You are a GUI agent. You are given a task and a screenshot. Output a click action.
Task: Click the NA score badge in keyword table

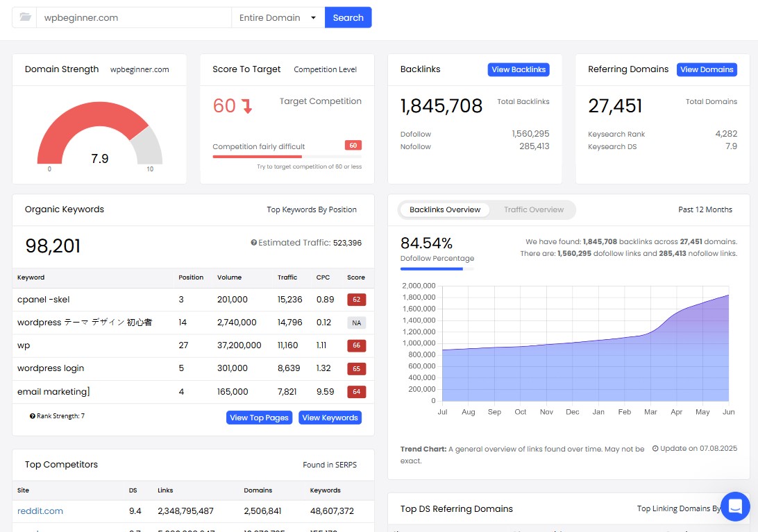coord(356,323)
